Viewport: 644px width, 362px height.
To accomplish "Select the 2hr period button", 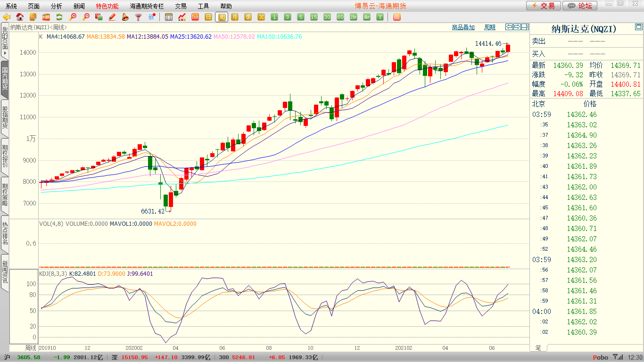I will pyautogui.click(x=354, y=17).
